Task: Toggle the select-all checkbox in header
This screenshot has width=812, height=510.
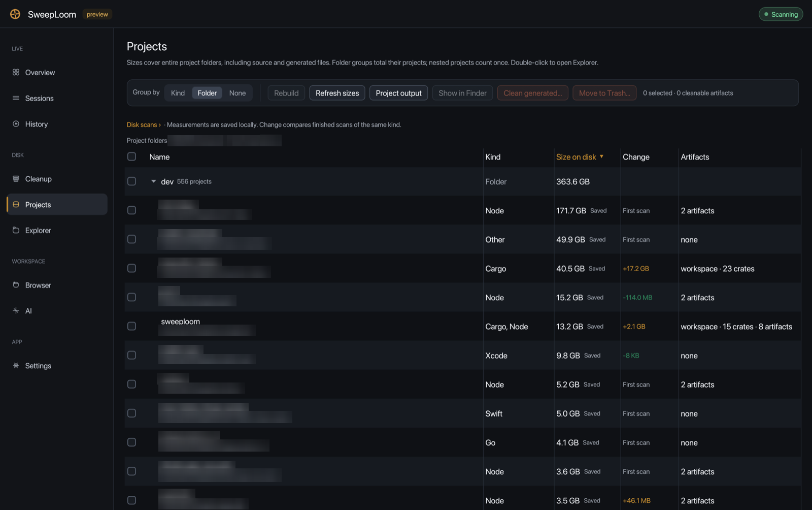Action: point(131,156)
